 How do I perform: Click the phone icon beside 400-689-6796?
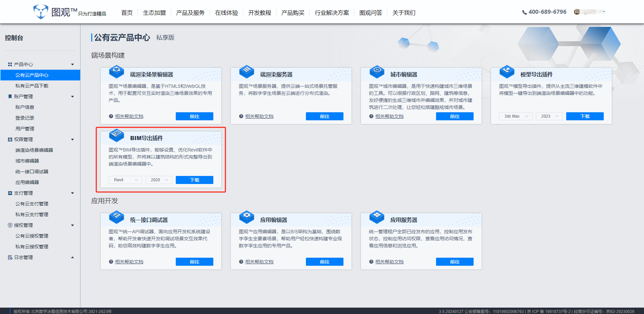[524, 12]
